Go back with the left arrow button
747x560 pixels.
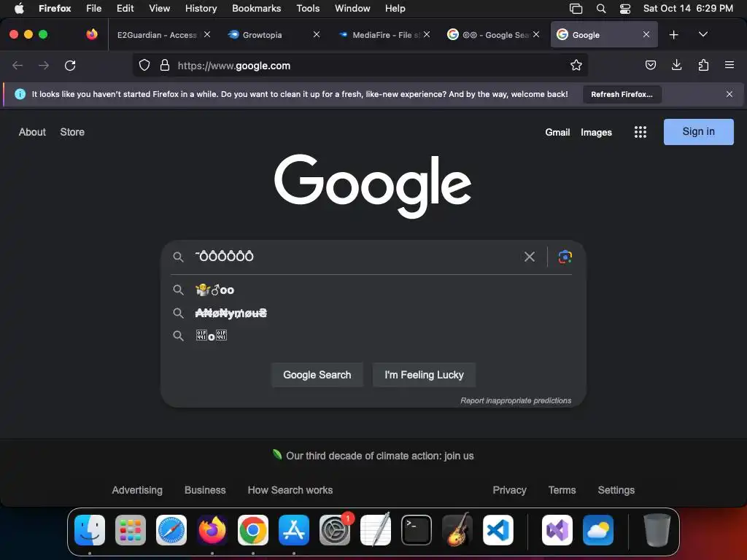click(x=18, y=65)
